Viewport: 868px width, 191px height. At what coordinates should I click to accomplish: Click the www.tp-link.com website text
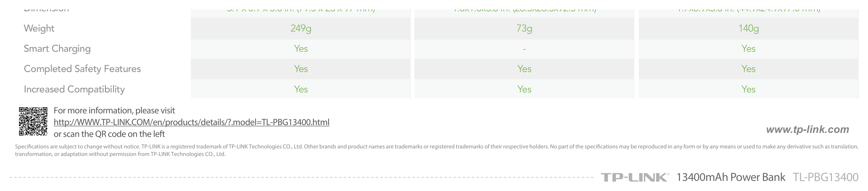807,129
